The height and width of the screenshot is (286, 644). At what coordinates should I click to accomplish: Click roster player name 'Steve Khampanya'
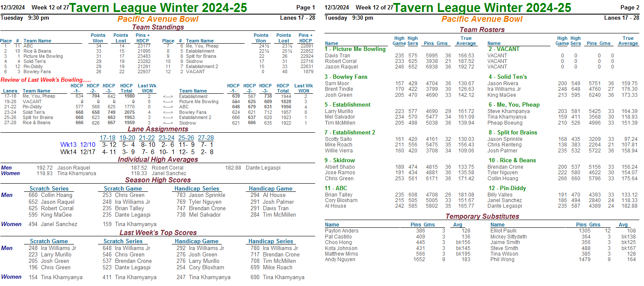(508, 111)
